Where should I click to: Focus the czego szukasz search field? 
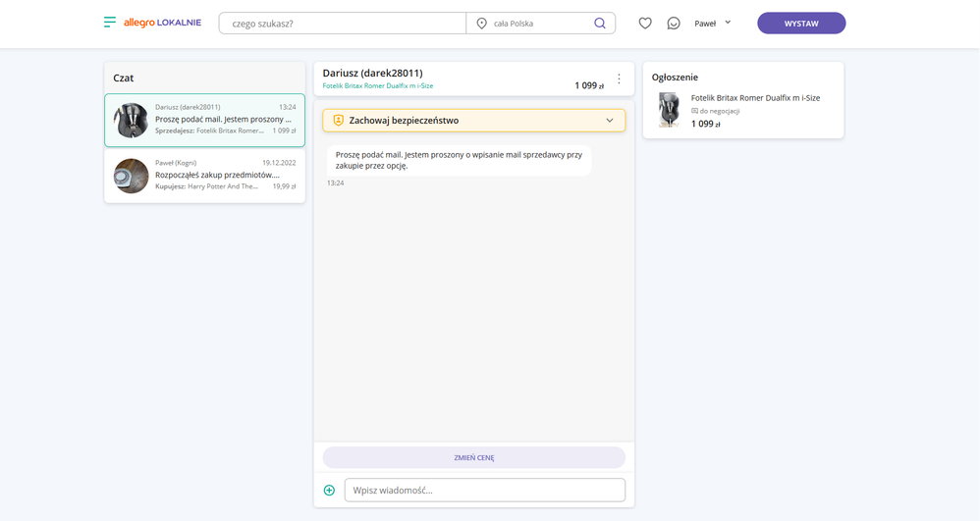coord(343,24)
